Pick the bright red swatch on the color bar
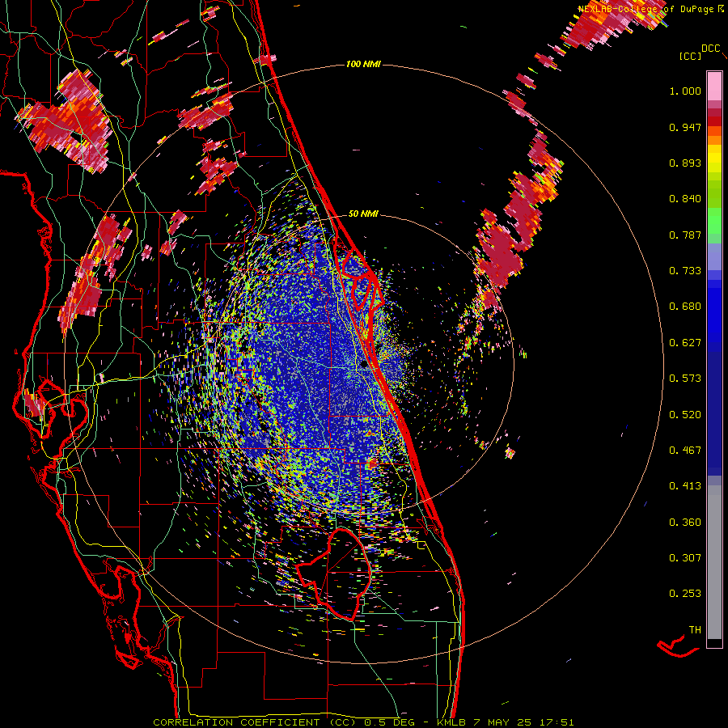Screen dimensions: 728x728 point(714,121)
